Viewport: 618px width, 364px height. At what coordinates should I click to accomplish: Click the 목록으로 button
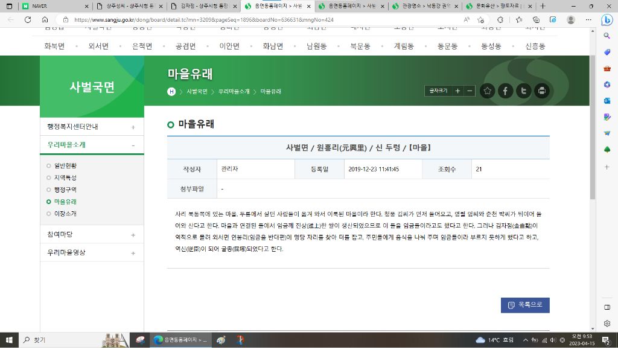tap(524, 305)
